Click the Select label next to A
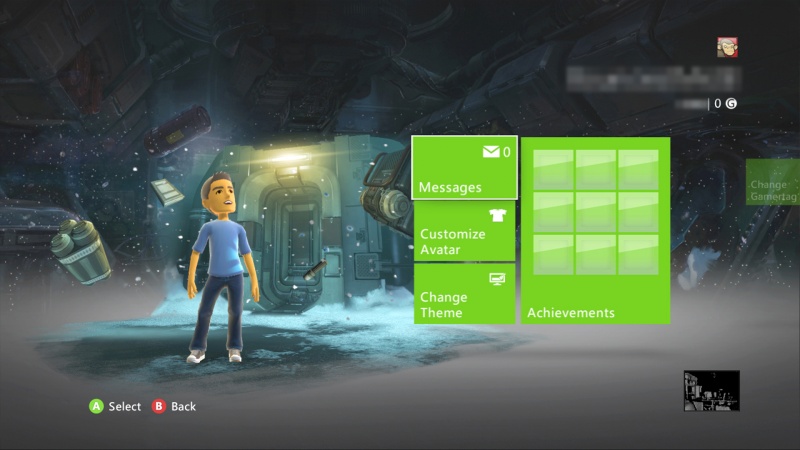800x450 pixels. coord(125,407)
